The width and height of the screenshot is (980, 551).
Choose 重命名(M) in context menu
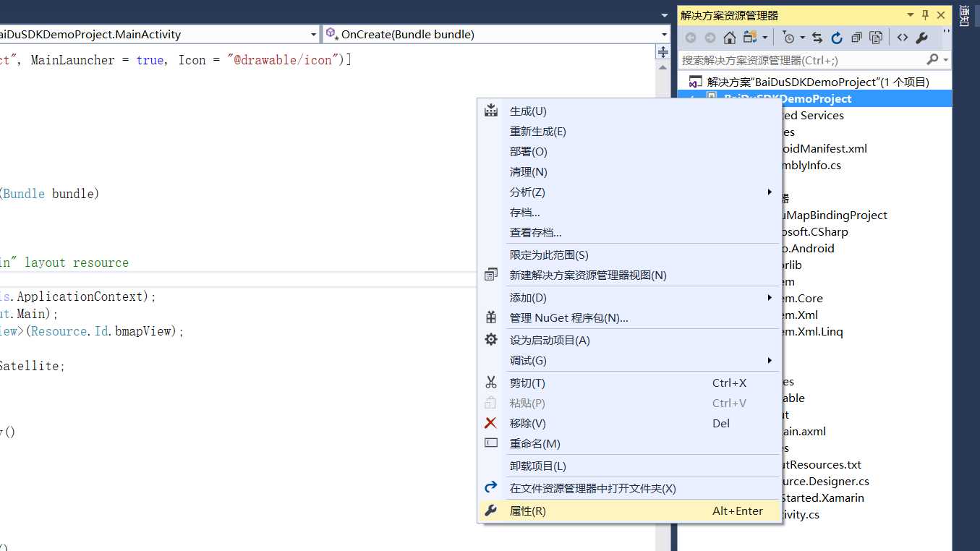628,444
